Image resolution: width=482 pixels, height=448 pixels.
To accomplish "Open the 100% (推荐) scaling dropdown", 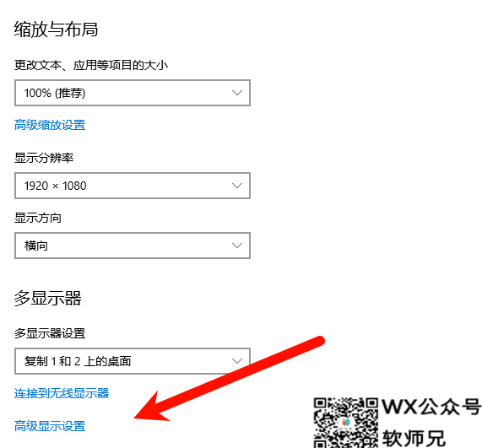I will point(133,93).
